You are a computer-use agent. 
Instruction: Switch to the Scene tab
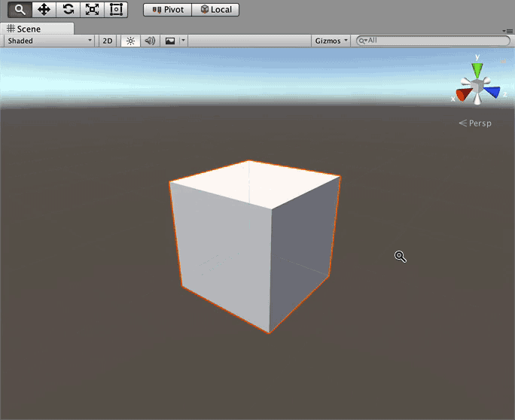pyautogui.click(x=37, y=29)
